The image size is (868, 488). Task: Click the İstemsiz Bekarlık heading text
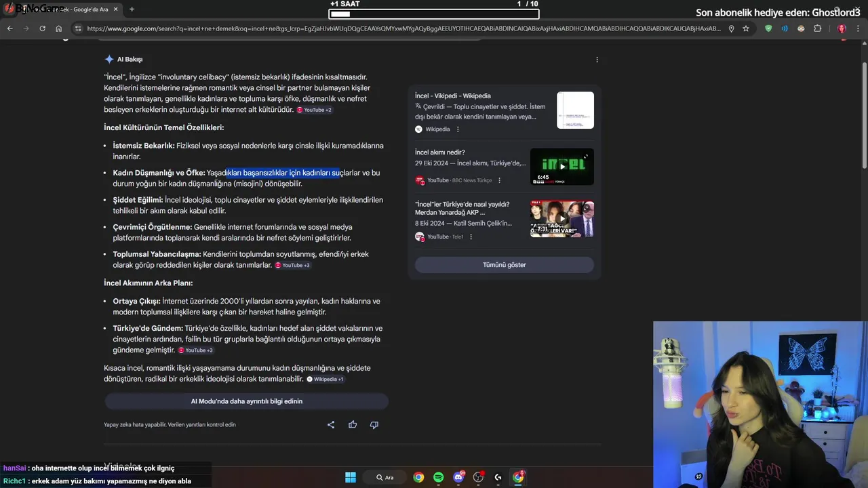coord(144,146)
